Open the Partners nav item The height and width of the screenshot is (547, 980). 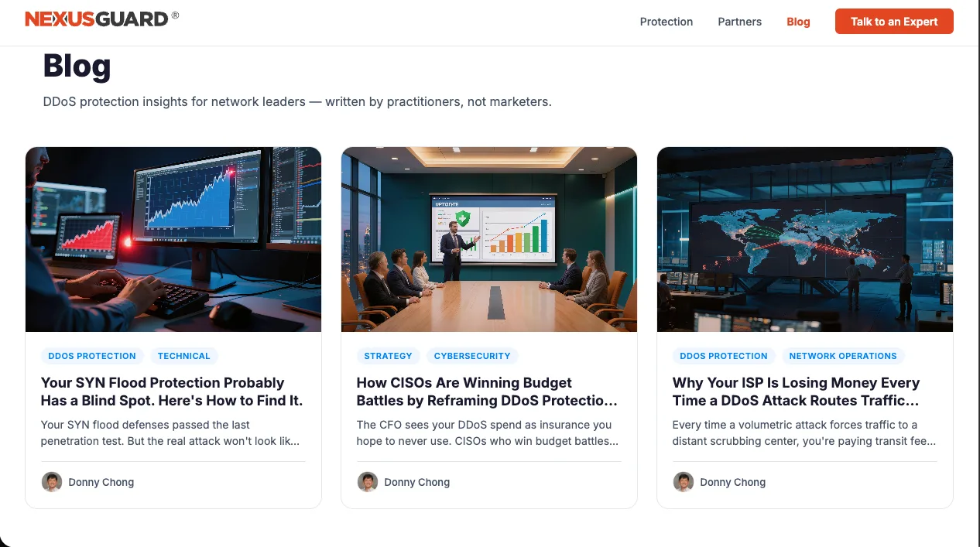pos(740,22)
